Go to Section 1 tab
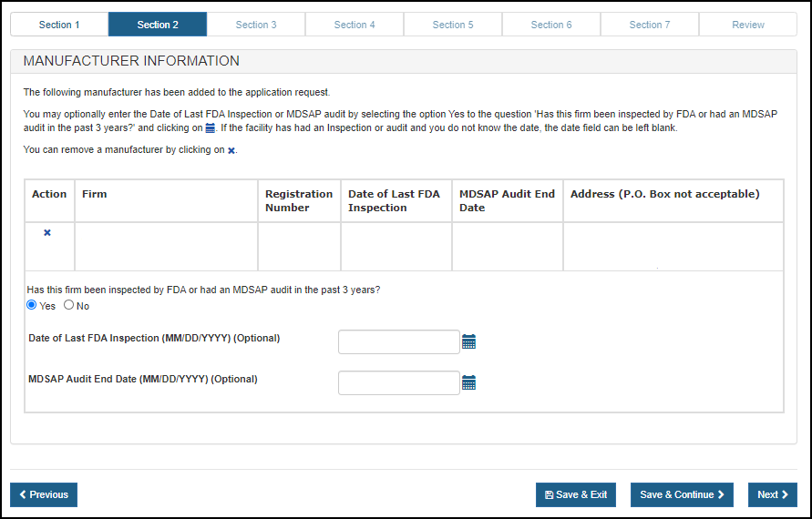Image resolution: width=812 pixels, height=519 pixels. (59, 25)
